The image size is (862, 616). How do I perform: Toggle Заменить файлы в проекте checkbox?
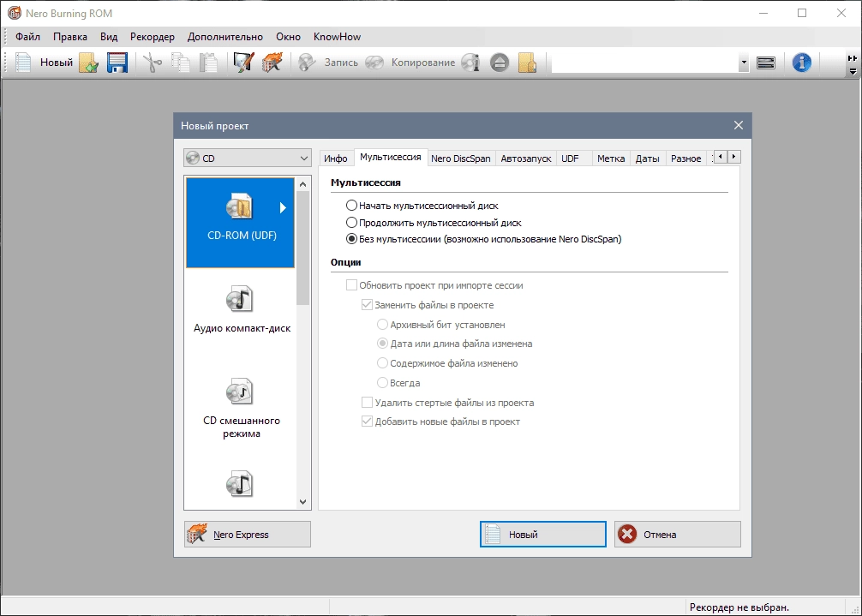[x=367, y=305]
